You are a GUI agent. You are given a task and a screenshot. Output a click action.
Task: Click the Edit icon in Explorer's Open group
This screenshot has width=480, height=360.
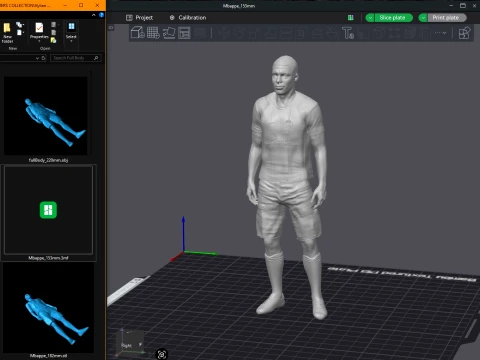54,33
